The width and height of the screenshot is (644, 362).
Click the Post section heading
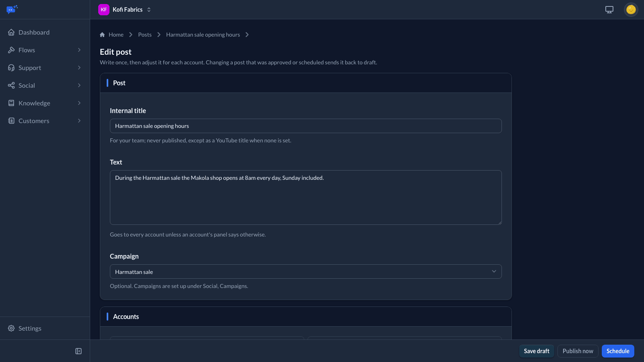point(119,83)
